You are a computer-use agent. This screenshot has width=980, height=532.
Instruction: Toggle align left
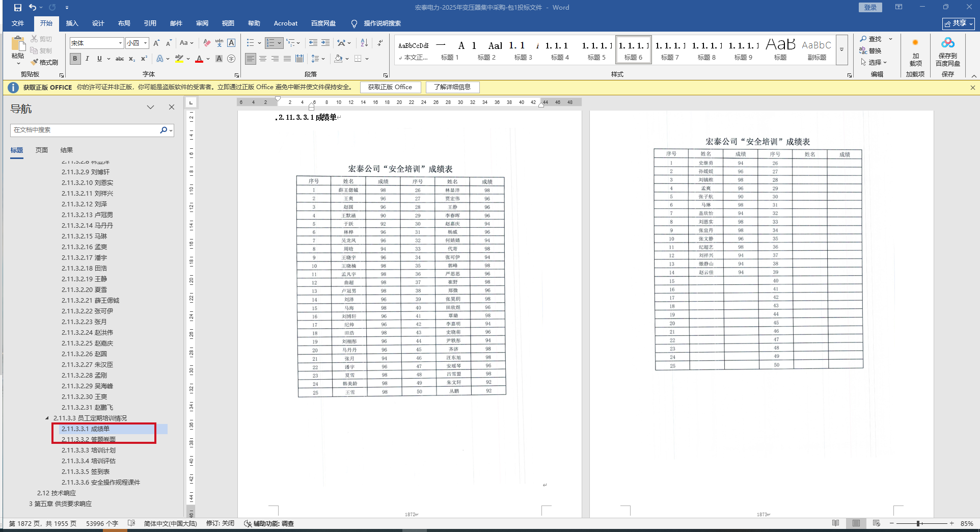click(x=251, y=59)
